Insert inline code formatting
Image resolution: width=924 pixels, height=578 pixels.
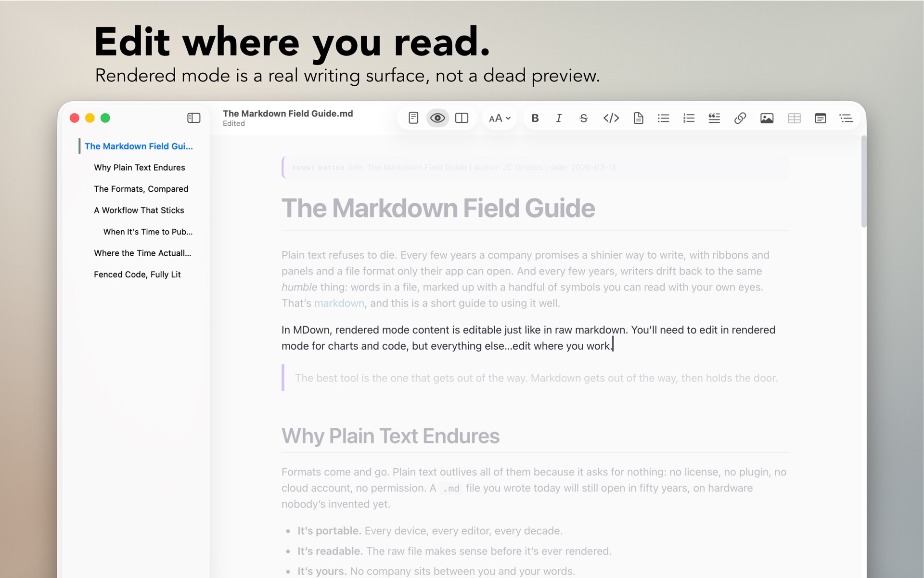click(611, 118)
